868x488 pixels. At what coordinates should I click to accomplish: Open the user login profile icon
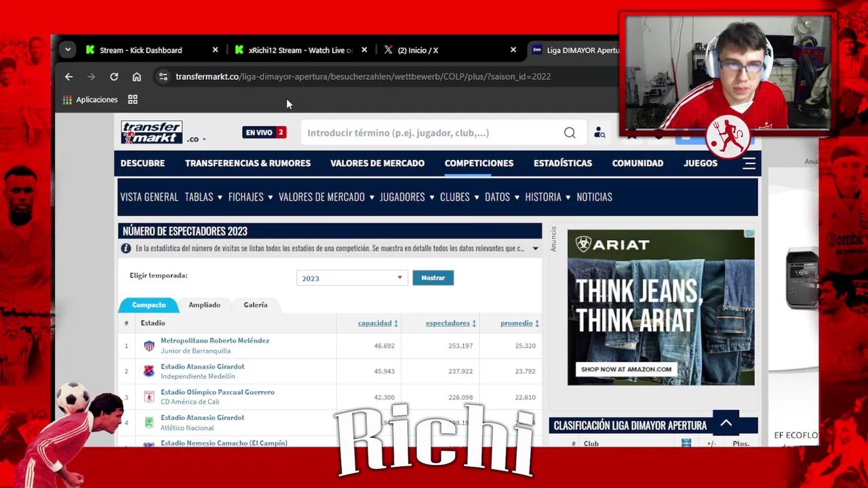coord(599,133)
